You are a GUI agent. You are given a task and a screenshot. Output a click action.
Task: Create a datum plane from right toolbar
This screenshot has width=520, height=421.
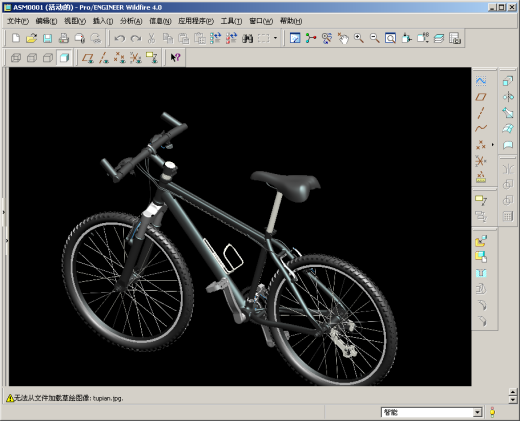[481, 97]
